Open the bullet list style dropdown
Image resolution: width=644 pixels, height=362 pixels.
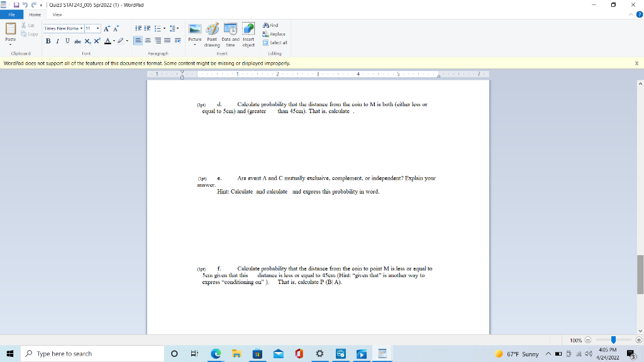[x=164, y=28]
